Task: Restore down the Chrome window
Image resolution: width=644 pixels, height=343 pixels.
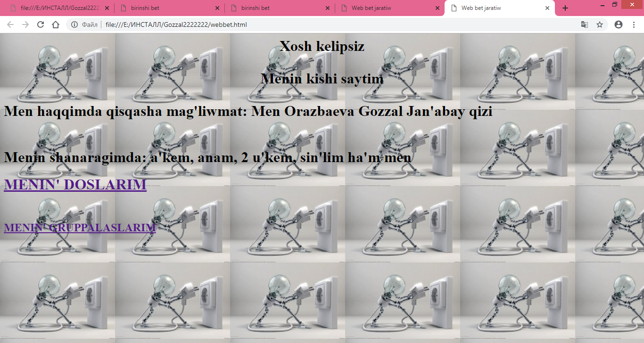Action: 615,4
